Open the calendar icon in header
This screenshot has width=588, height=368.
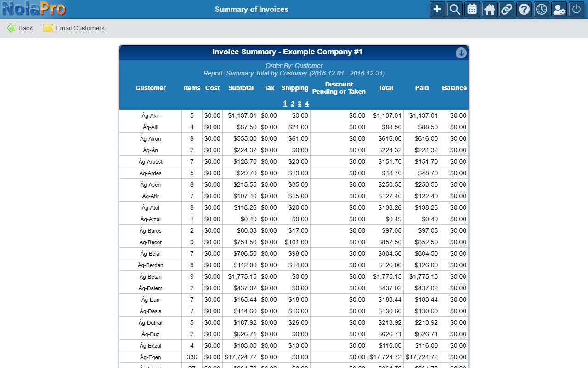tap(472, 9)
